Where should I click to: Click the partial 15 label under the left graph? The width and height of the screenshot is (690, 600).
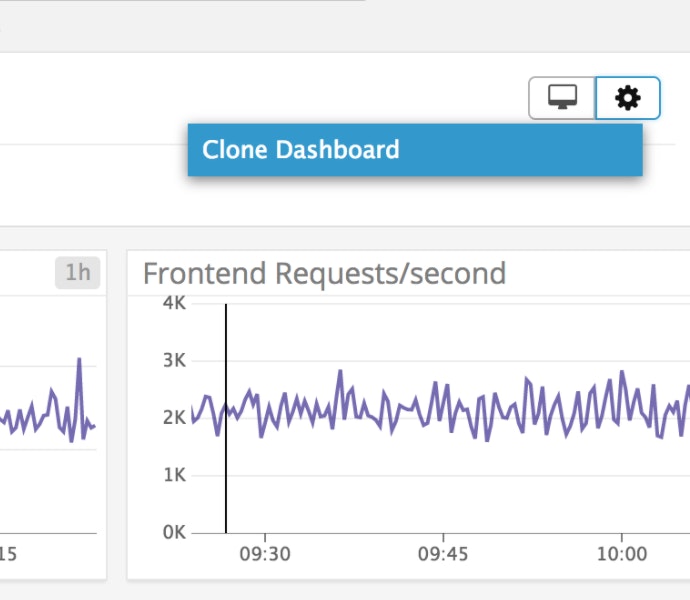tap(7, 554)
